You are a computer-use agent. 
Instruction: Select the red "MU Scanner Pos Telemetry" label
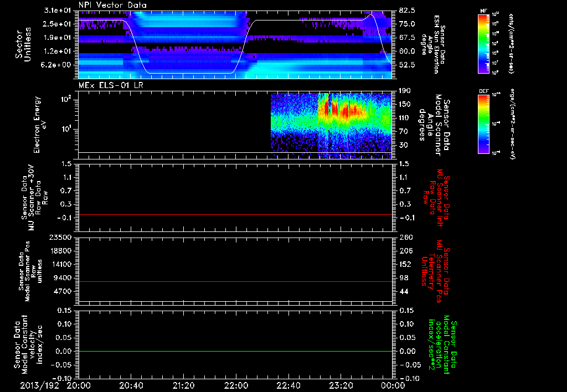(436, 271)
